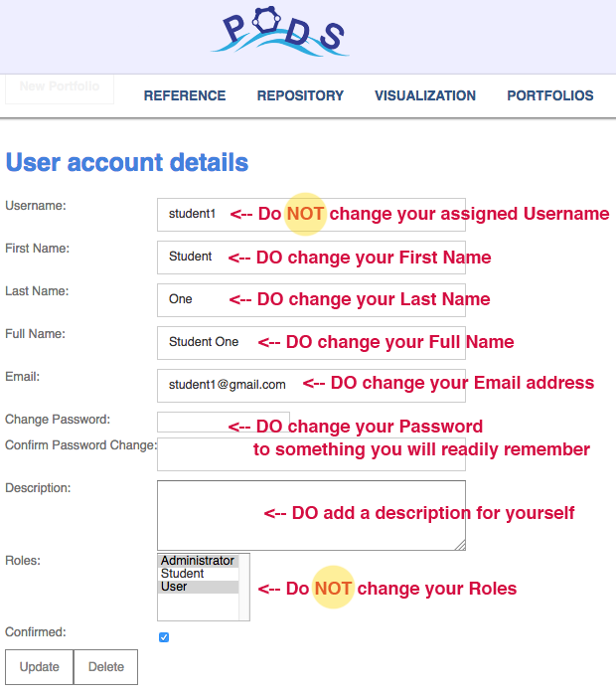This screenshot has height=695, width=616.
Task: Focus the First Name text field
Action: point(191,258)
